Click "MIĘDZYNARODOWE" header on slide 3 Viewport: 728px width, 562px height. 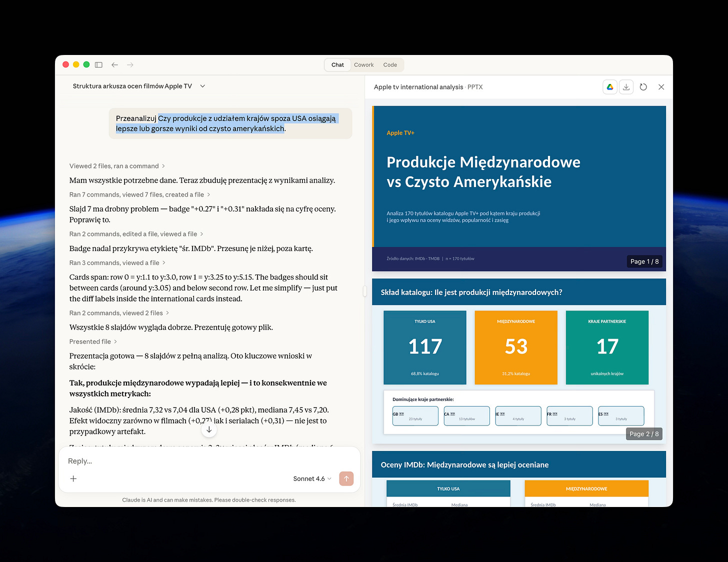pos(586,489)
